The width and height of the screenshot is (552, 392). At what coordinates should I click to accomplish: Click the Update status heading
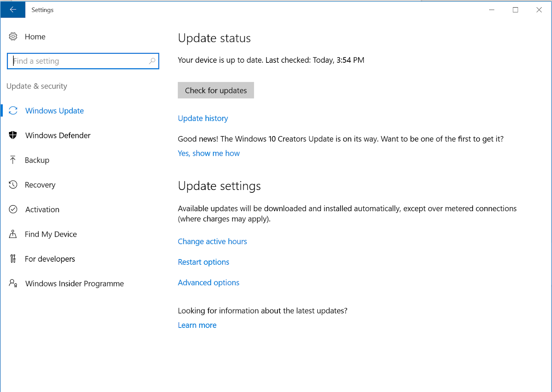tap(214, 38)
